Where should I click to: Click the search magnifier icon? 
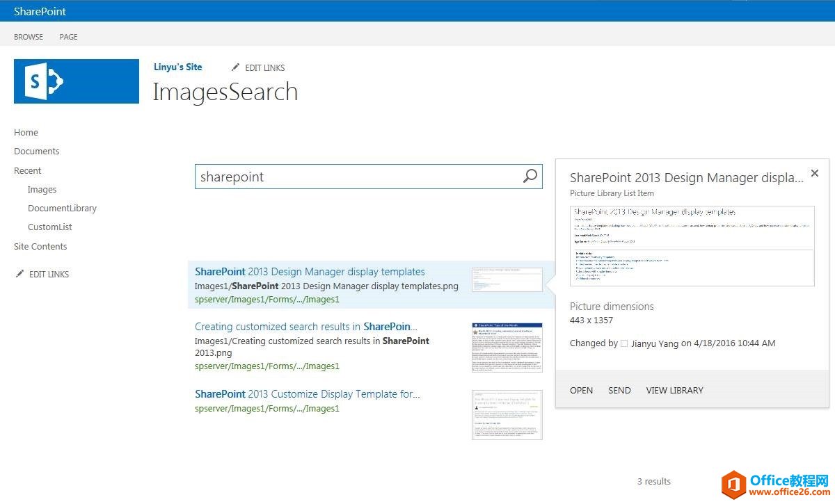530,177
